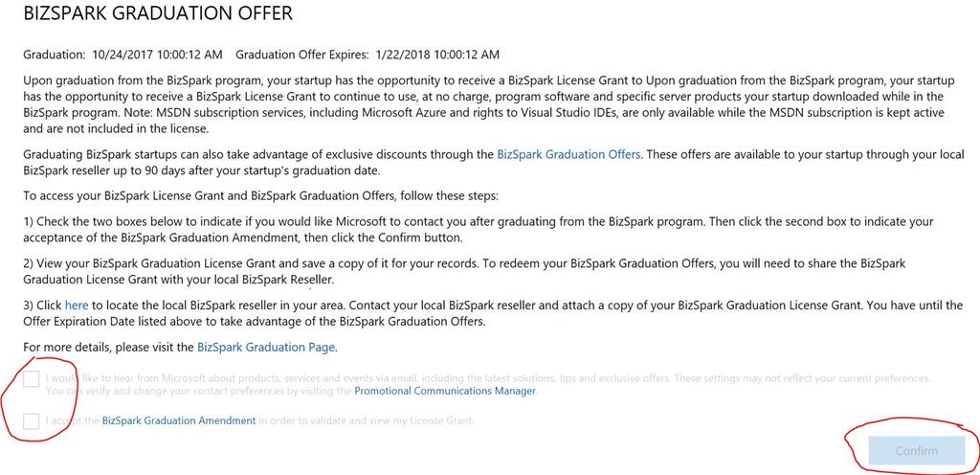The image size is (980, 475).
Task: Visit the BizSpark Graduation Page link
Action: point(266,348)
